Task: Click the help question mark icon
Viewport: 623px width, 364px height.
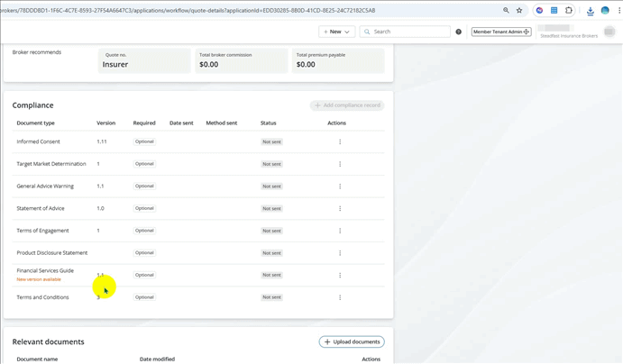Action: (459, 32)
